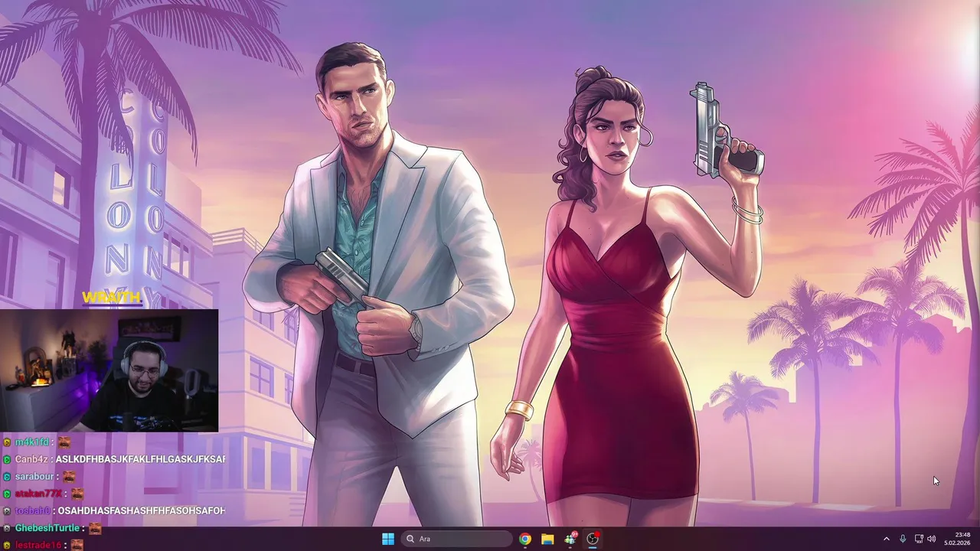Open Google Chrome from the taskbar

[x=525, y=539]
